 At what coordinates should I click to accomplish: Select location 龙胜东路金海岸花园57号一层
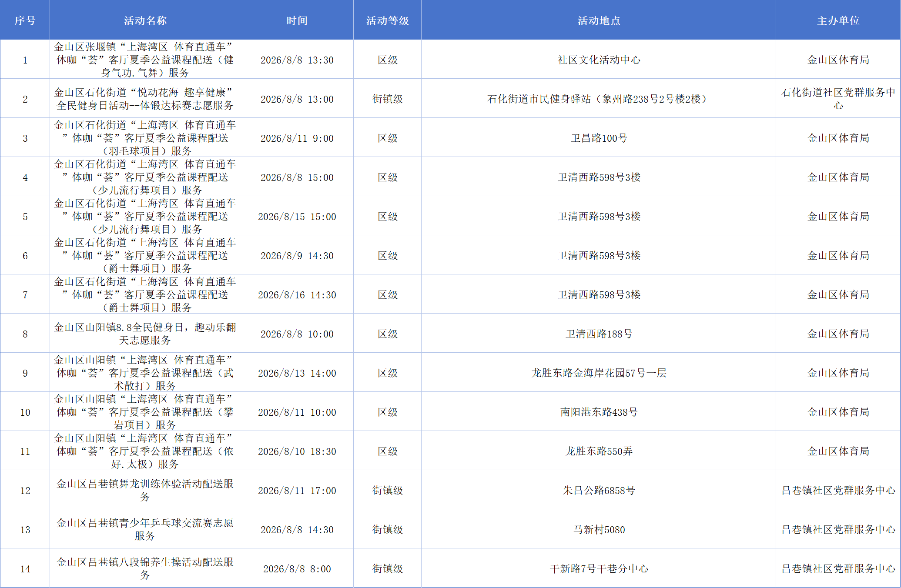pos(599,373)
